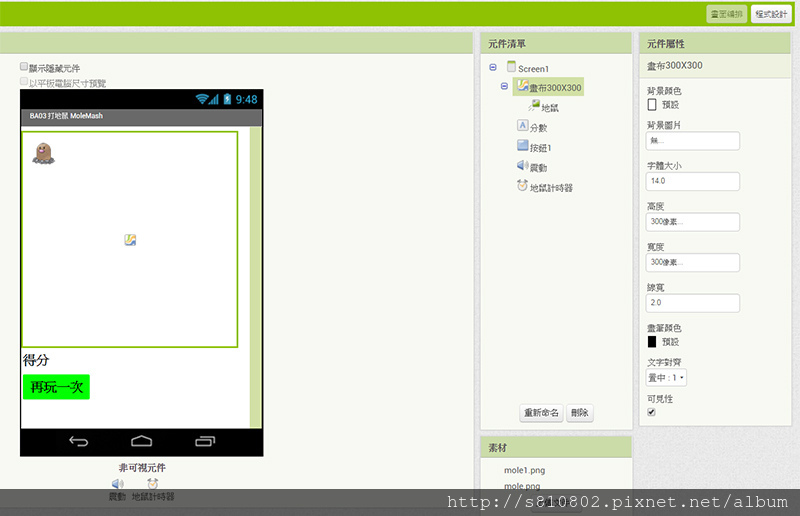Click the BA03 打地鼠 MoleMash title bar
Screen dimensions: 800x516
141,116
